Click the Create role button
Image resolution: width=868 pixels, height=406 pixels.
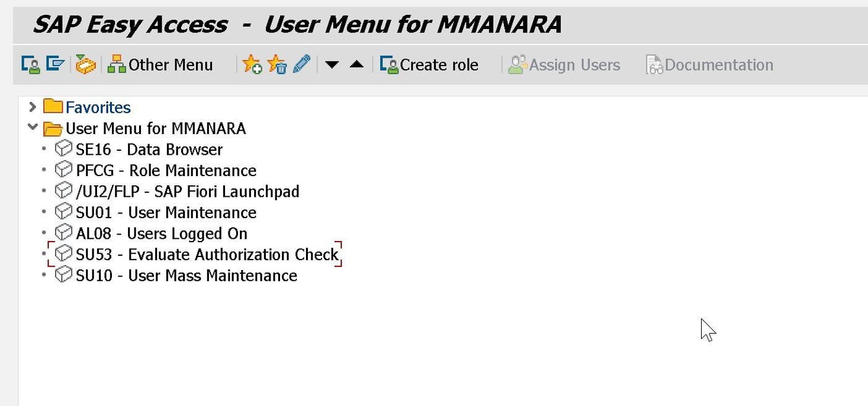tap(429, 65)
